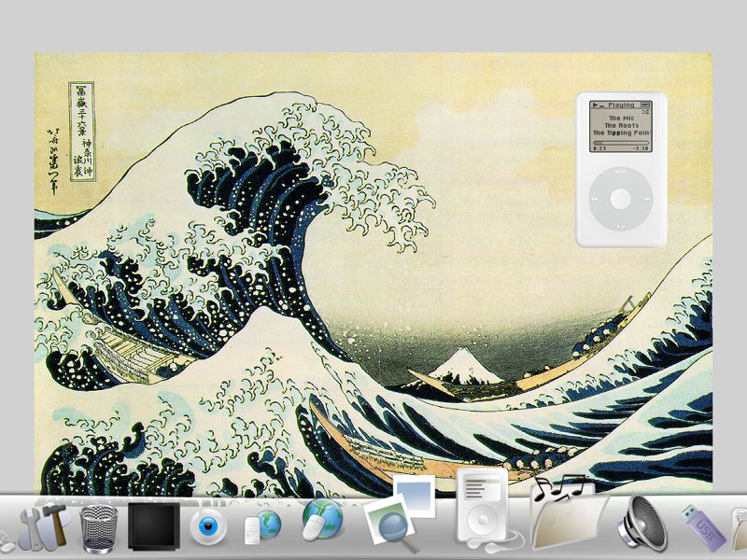
Task: Click album text 'The Tipping Poin'
Action: 621,133
